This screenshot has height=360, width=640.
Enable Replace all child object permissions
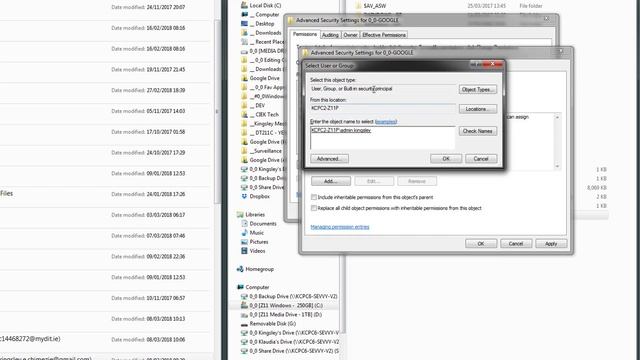point(314,208)
